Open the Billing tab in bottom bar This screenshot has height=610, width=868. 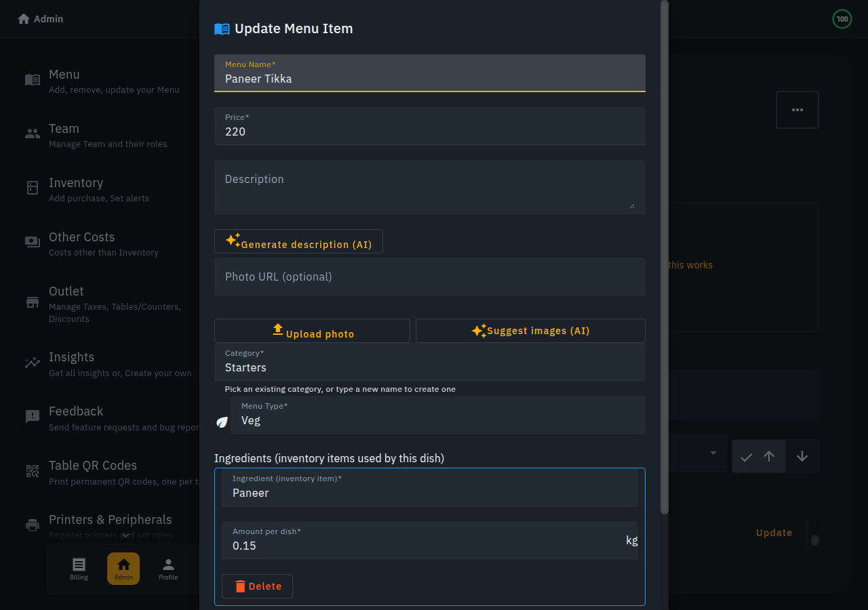pos(79,569)
